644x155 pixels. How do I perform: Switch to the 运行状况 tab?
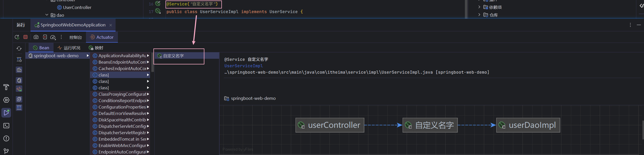(69, 48)
